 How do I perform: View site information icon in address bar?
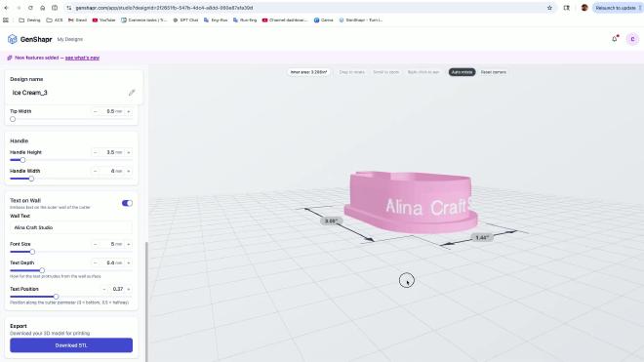pos(69,8)
